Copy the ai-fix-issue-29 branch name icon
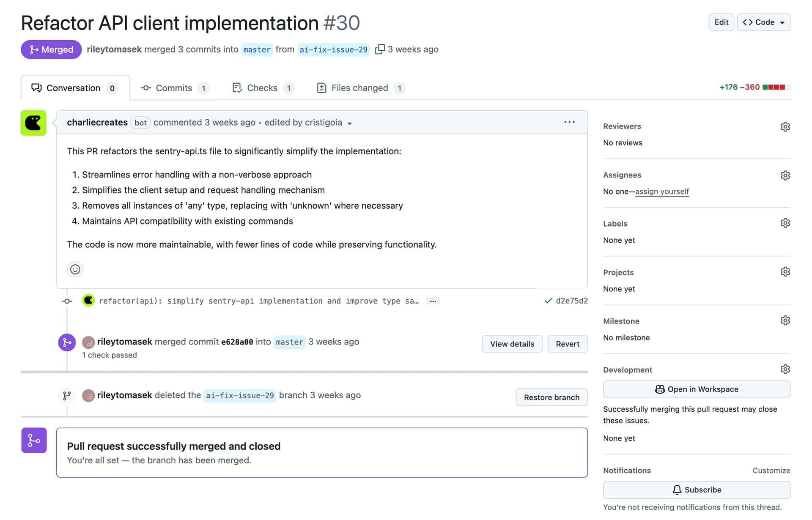The image size is (812, 520). pos(379,49)
